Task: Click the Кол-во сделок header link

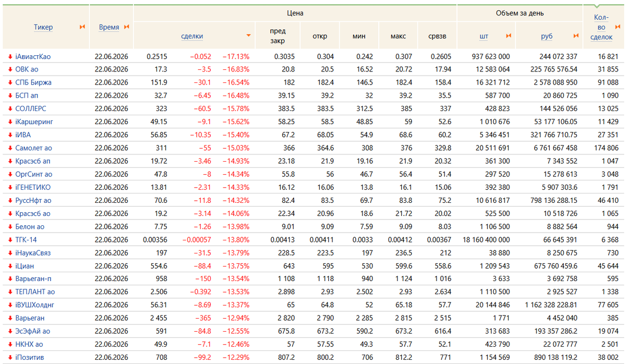Action: pos(601,27)
